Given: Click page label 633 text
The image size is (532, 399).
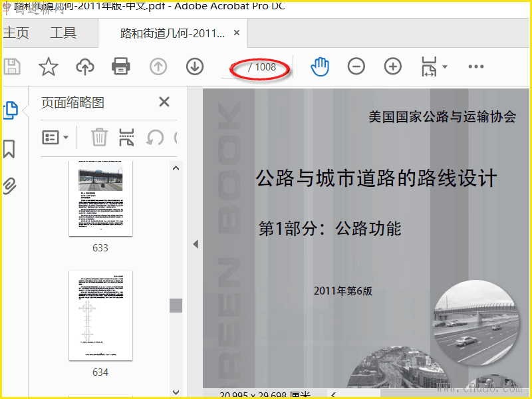Looking at the screenshot, I should [x=100, y=247].
